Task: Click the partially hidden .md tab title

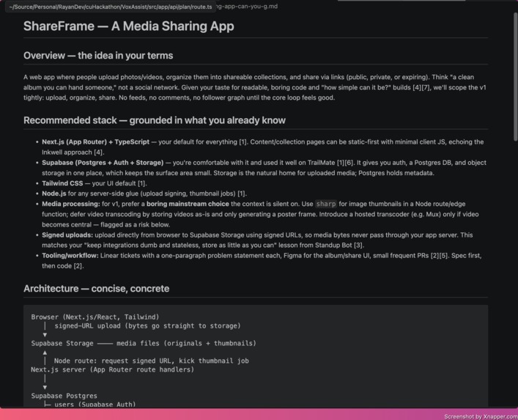Action: click(247, 7)
